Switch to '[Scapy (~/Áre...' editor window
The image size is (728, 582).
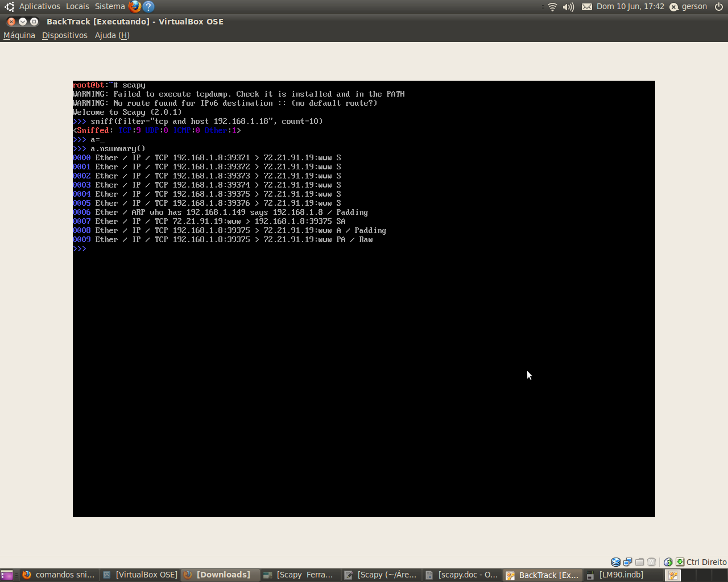pyautogui.click(x=382, y=575)
